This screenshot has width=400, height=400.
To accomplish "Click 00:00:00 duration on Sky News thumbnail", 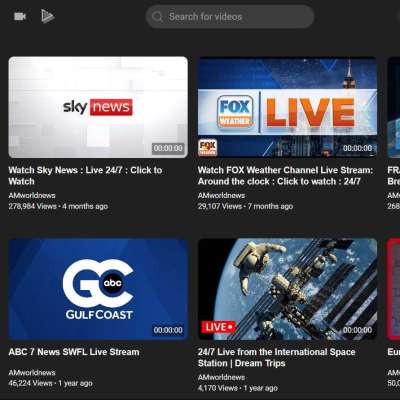I will point(168,148).
